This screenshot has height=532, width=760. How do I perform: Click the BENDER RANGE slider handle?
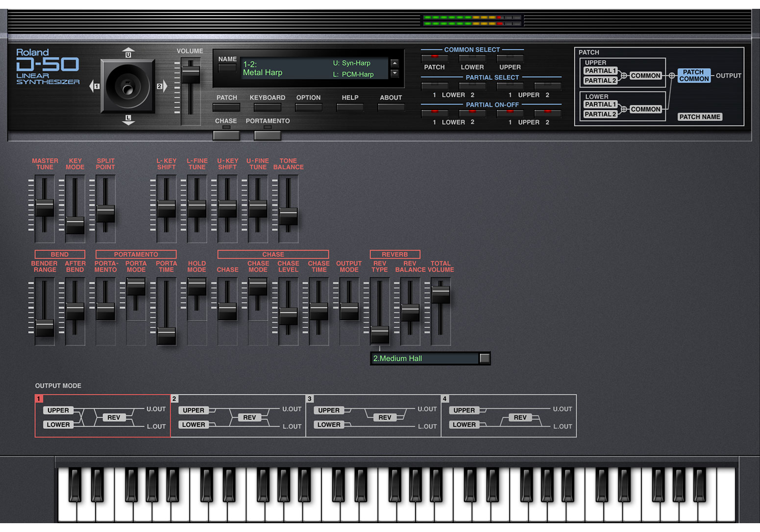point(45,328)
